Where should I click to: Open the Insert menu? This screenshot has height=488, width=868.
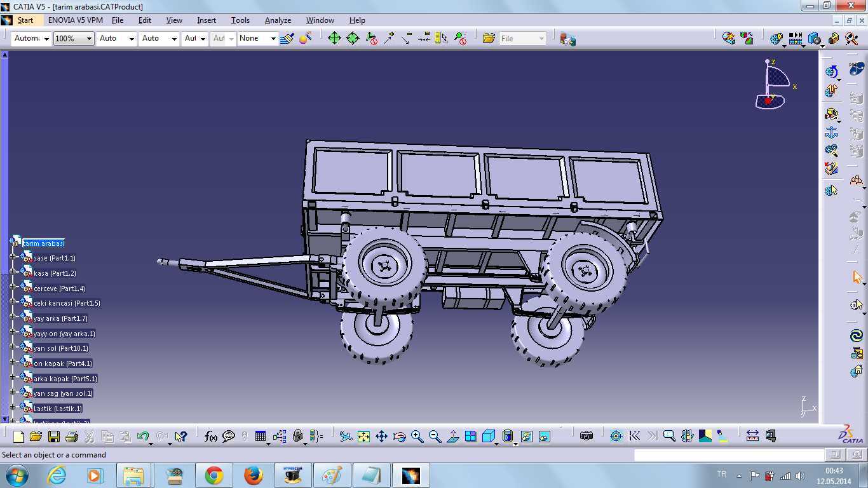(207, 20)
